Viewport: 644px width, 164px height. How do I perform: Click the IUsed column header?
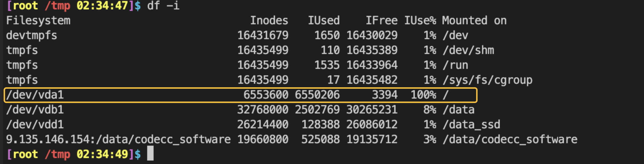323,21
